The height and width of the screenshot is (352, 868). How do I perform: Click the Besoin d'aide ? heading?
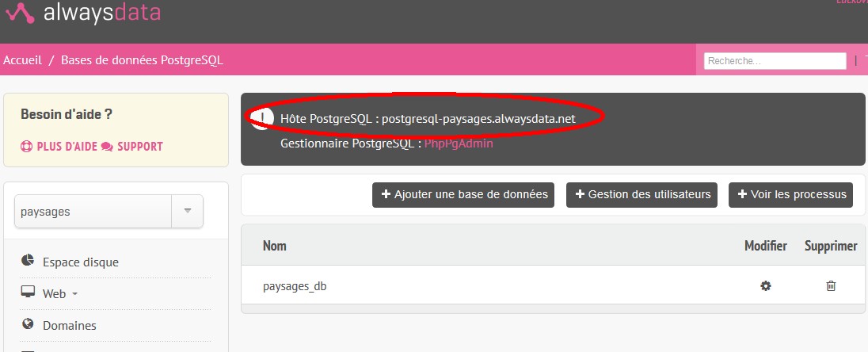tap(67, 115)
